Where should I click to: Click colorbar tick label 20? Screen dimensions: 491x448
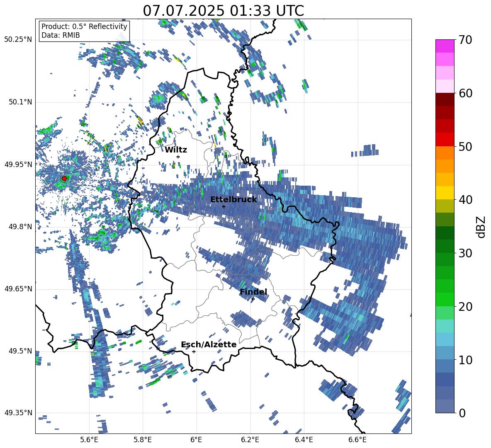click(465, 307)
